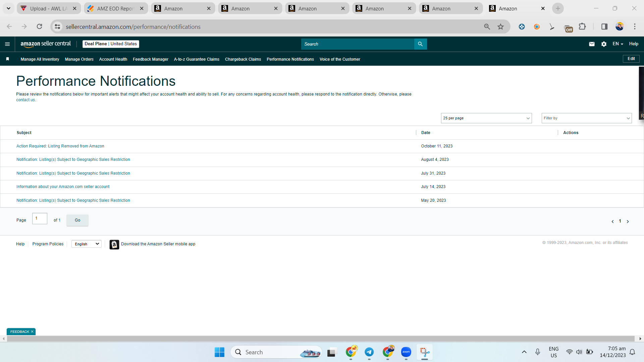Focus the Seller Central search field
The width and height of the screenshot is (644, 362).
358,44
